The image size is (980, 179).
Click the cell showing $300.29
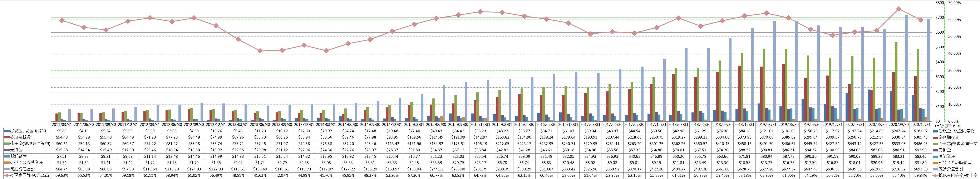point(525,169)
